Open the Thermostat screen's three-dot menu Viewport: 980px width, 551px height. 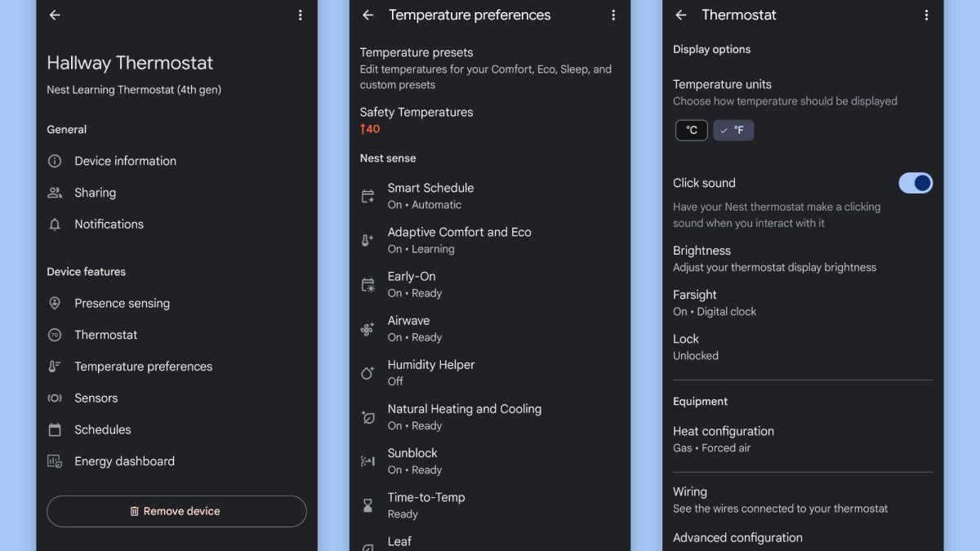[926, 15]
